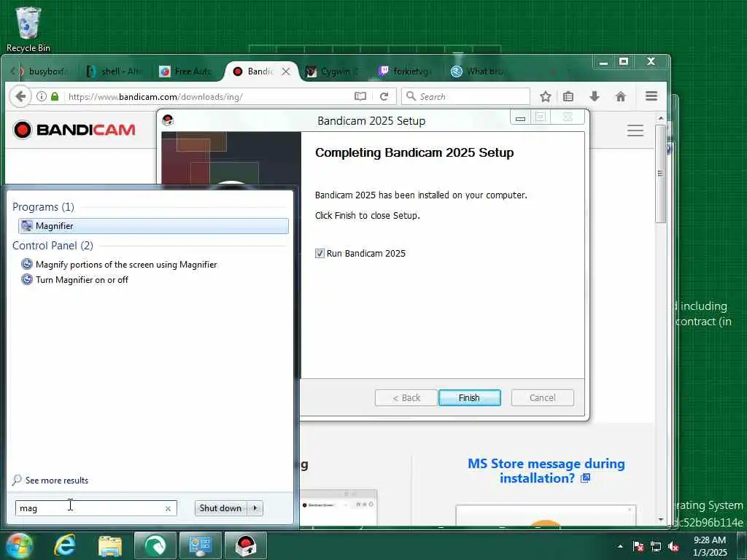
Task: Open the clock showing 9:28 AM
Action: pyautogui.click(x=709, y=546)
